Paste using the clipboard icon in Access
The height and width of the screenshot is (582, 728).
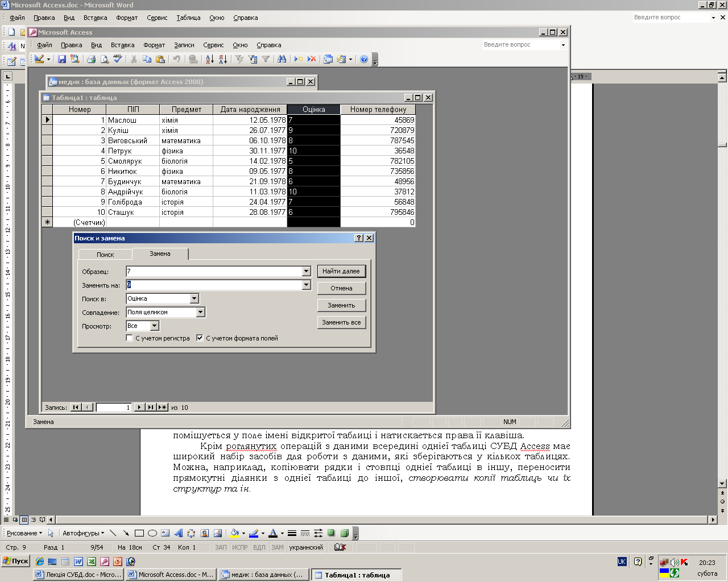click(x=160, y=59)
